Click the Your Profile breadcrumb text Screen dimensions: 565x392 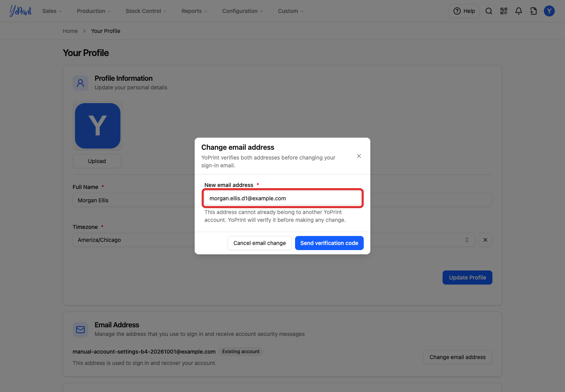106,31
